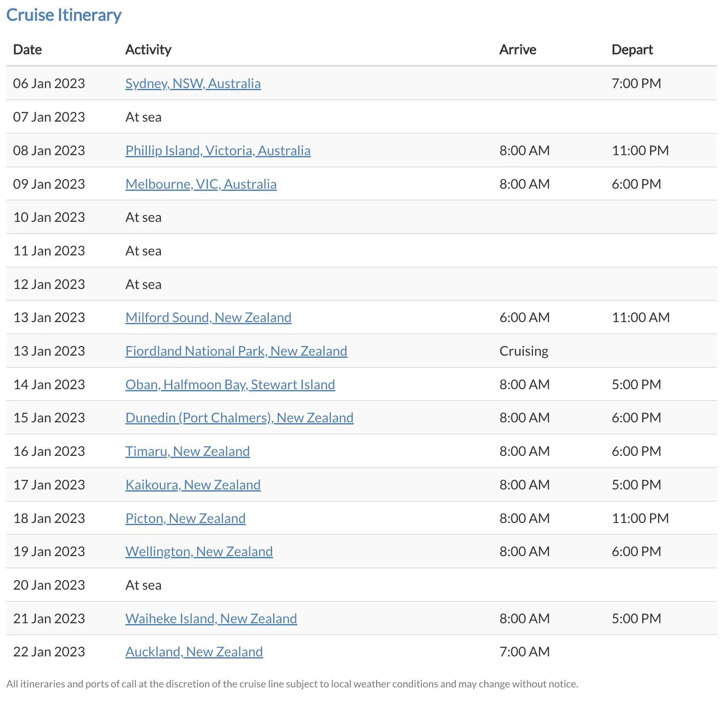Open the Kaikoura, New Zealand link

point(193,485)
